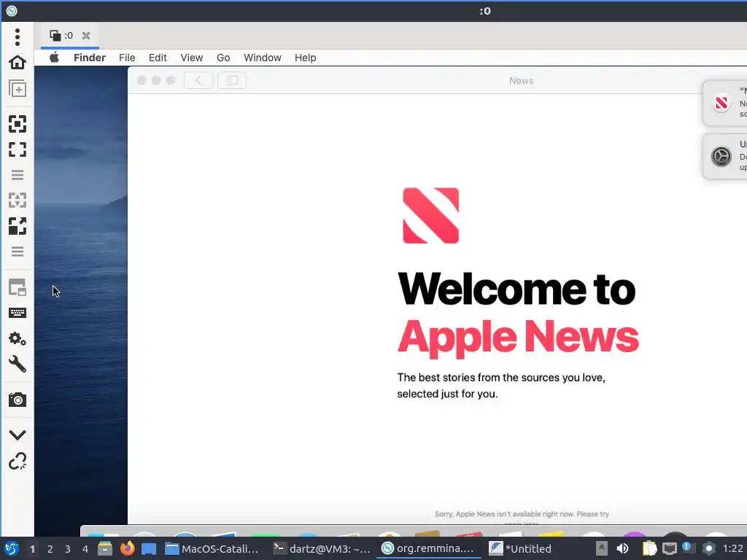Screen dimensions: 747x560
Task: Open the Remmina tools wrench menu
Action: point(18,365)
